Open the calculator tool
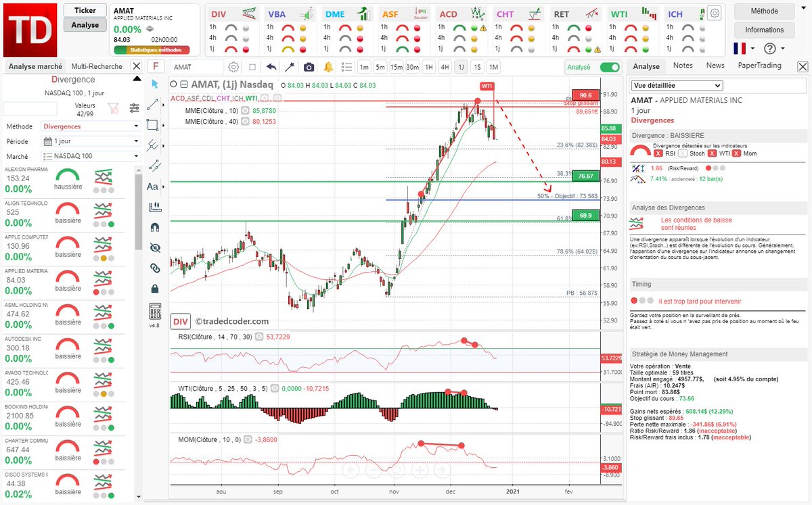Screen dimensions: 812x505 pyautogui.click(x=154, y=312)
